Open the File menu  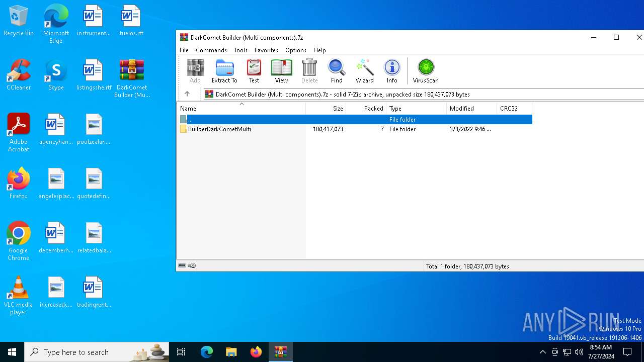click(184, 50)
